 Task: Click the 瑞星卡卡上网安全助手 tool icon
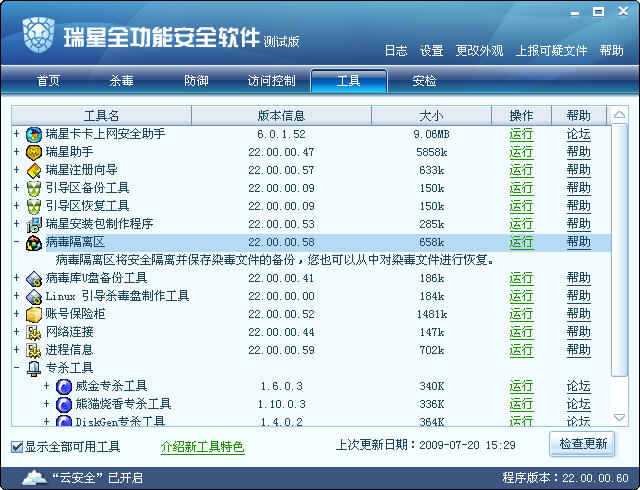click(34, 134)
